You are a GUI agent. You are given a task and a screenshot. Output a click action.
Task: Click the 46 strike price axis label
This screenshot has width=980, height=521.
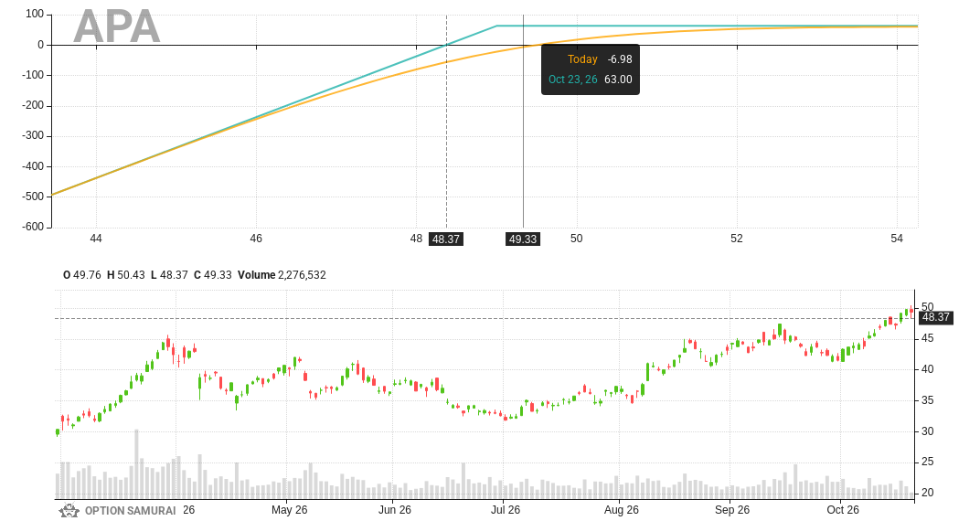(x=256, y=239)
